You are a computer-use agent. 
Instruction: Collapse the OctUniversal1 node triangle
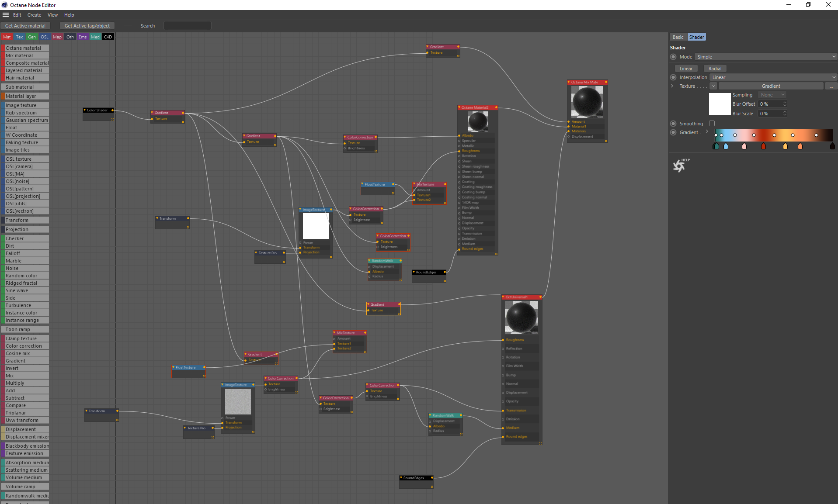coord(503,297)
